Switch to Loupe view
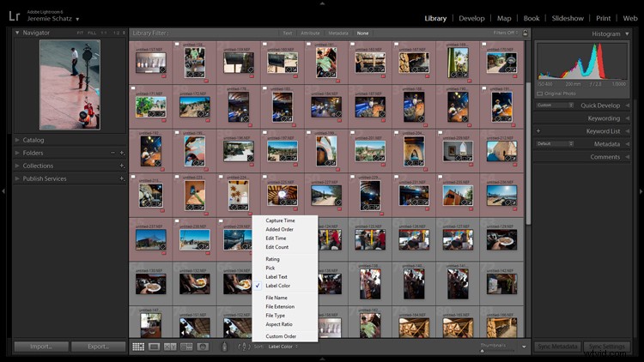 tap(155, 347)
